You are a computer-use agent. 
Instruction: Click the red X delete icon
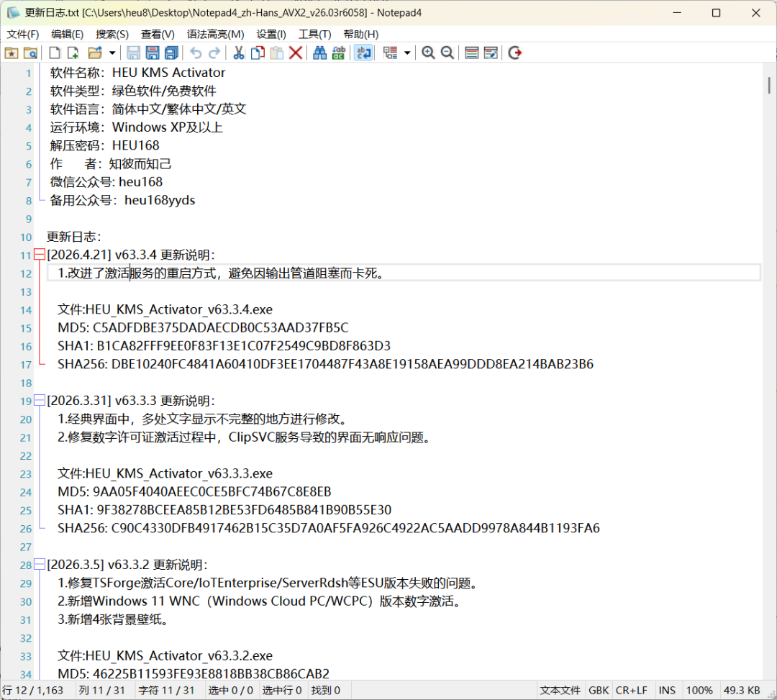tap(296, 53)
